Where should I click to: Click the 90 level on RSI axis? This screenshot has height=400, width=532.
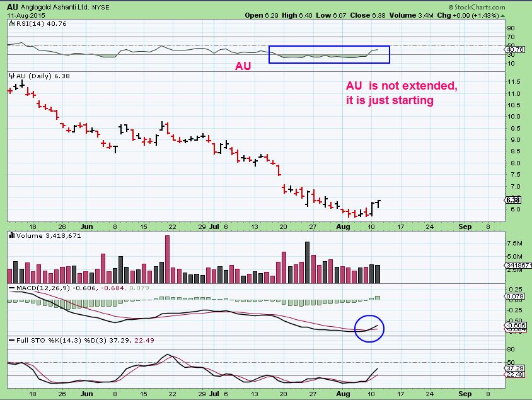(511, 28)
